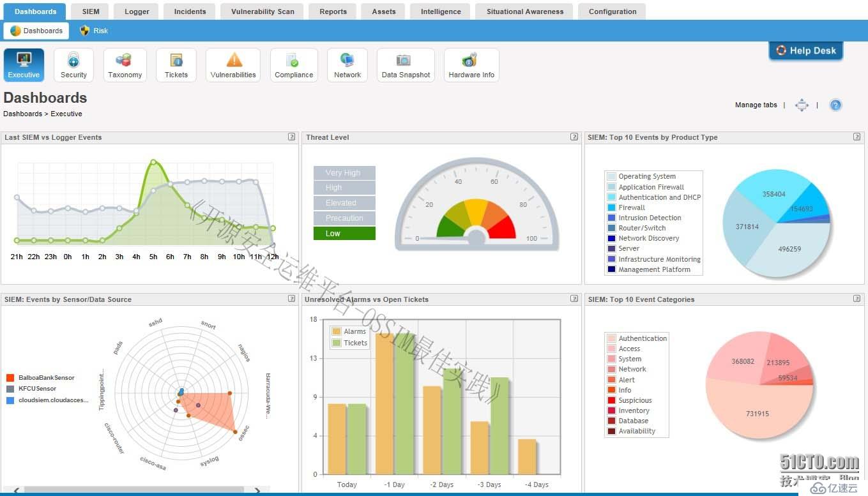This screenshot has height=496, width=868.
Task: Open the Security dashboard icon
Action: point(73,65)
